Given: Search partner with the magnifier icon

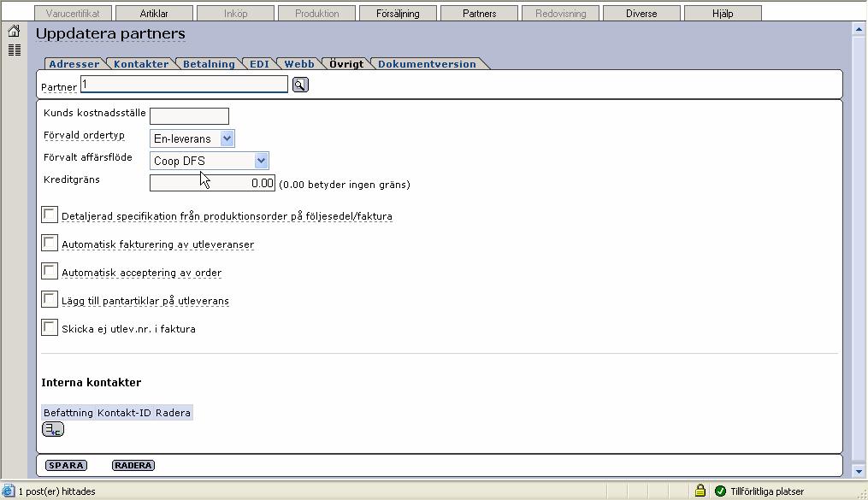Looking at the screenshot, I should click(x=300, y=85).
